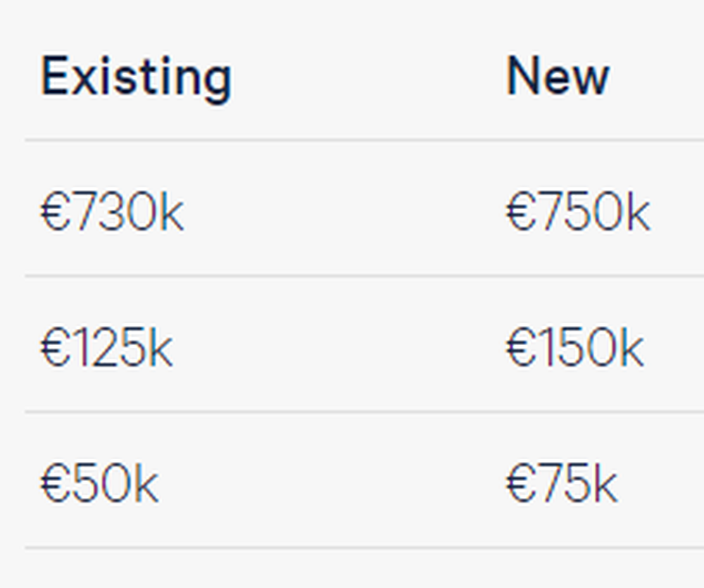
Task: Click the euro sign in €125k
Action: pyautogui.click(x=55, y=347)
